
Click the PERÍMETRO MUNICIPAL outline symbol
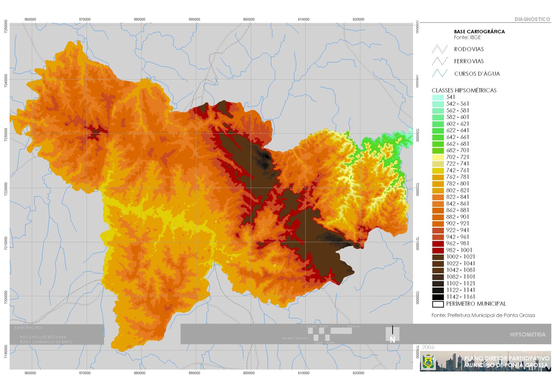438,304
